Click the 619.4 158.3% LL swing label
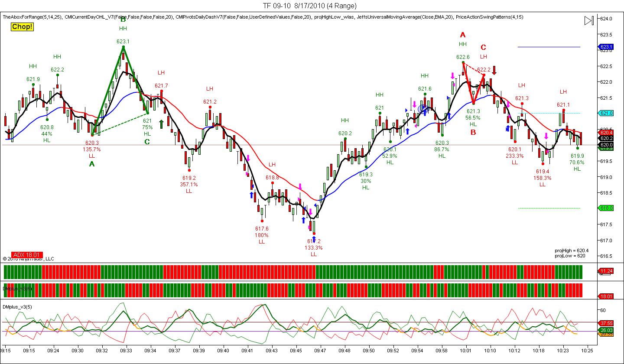The width and height of the screenshot is (624, 364). coord(543,178)
